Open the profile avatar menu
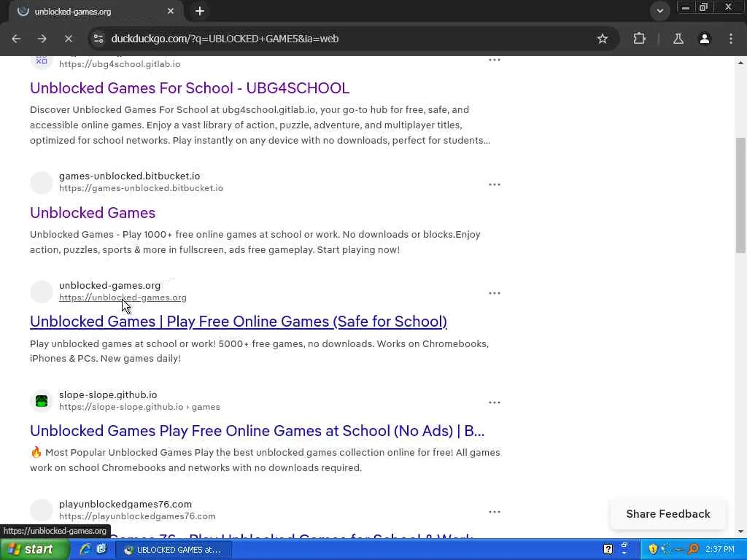Image resolution: width=747 pixels, height=560 pixels. (705, 39)
